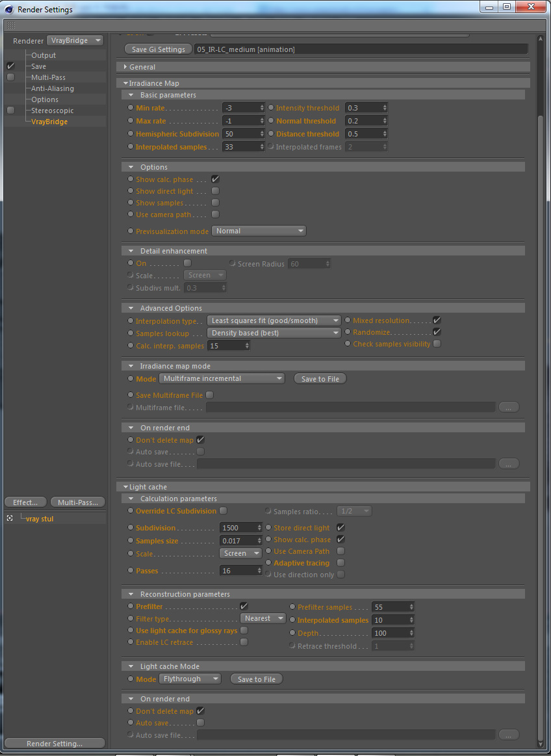Viewport: 551px width, 756px height.
Task: Click the vray stul preset icon
Action: click(x=10, y=518)
